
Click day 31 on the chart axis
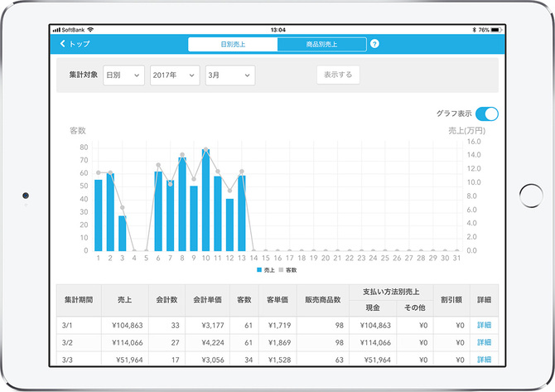point(457,258)
